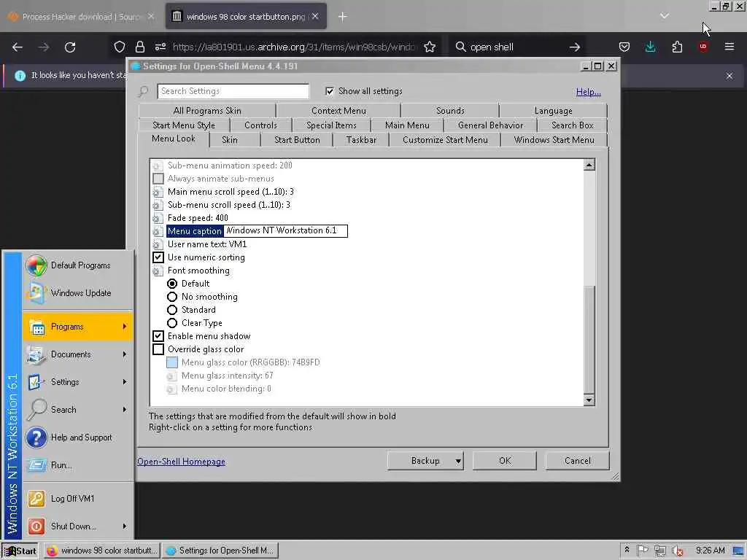
Task: Click the volume muted tray icon
Action: coord(678,551)
